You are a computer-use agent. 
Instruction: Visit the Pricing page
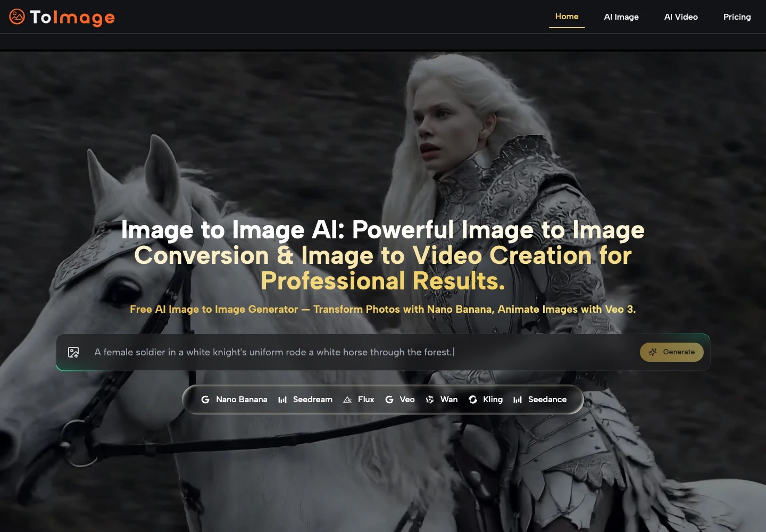(737, 17)
